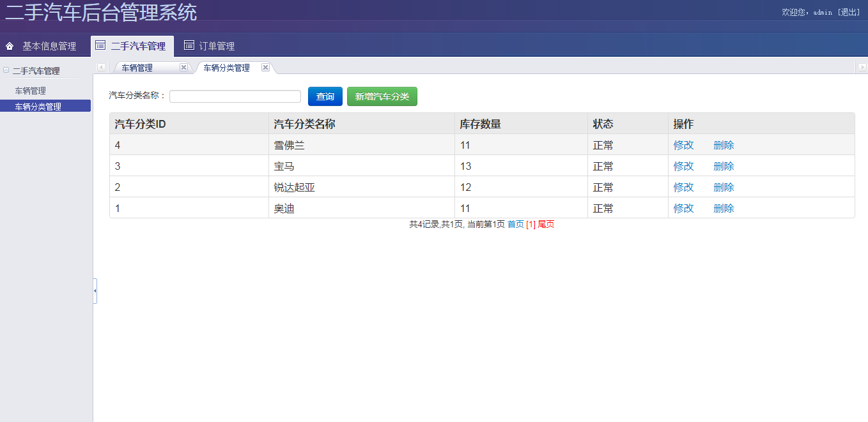Click page number [1] in pagination
Viewport: 868px width, 422px height.
click(531, 224)
